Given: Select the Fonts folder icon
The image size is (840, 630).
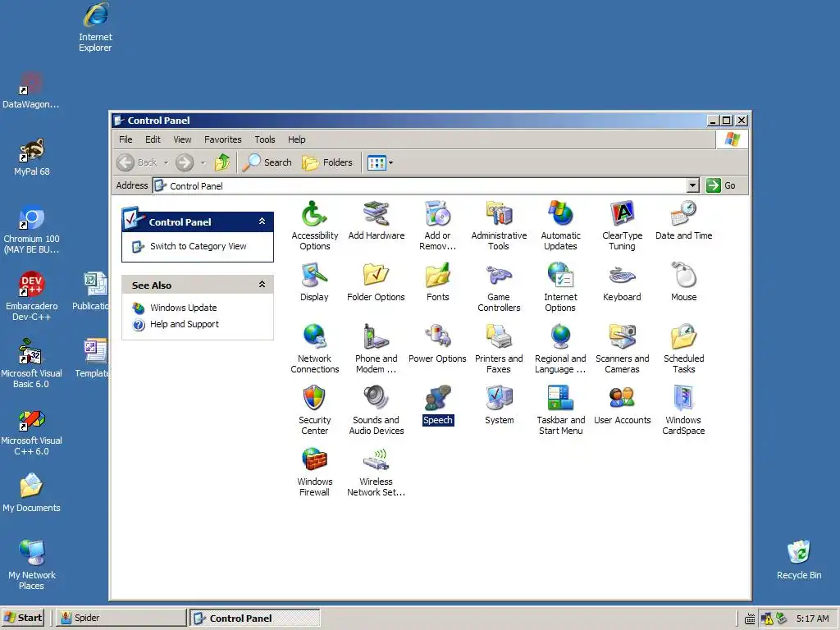Looking at the screenshot, I should 438,275.
